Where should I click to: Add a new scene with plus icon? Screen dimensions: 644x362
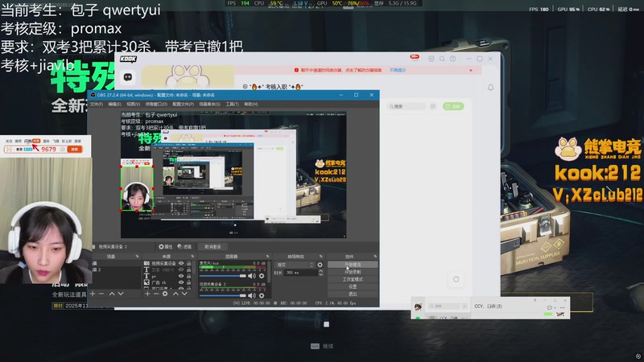click(93, 294)
